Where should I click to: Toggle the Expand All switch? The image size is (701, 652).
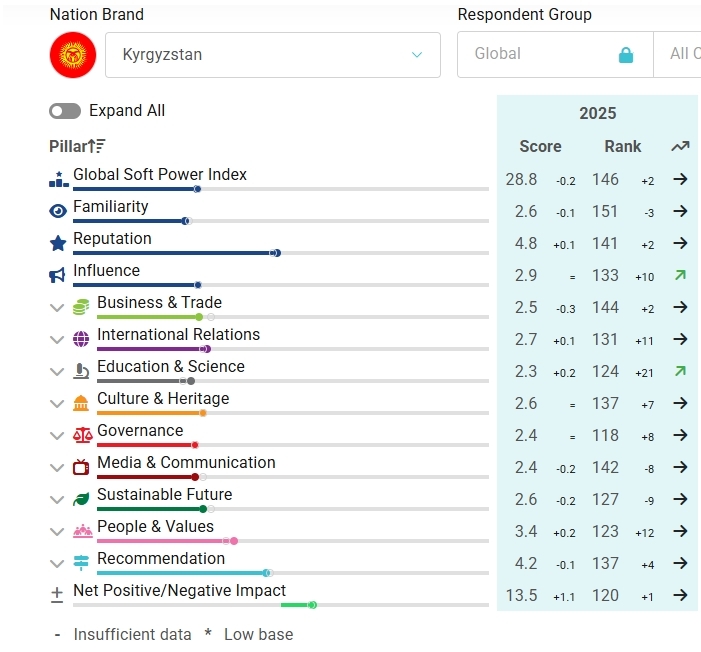(65, 111)
